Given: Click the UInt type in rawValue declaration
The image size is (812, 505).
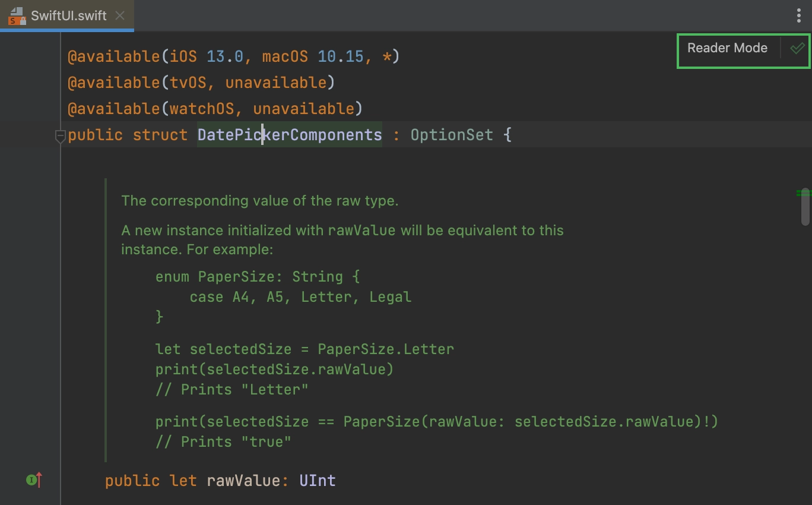Looking at the screenshot, I should pos(318,480).
